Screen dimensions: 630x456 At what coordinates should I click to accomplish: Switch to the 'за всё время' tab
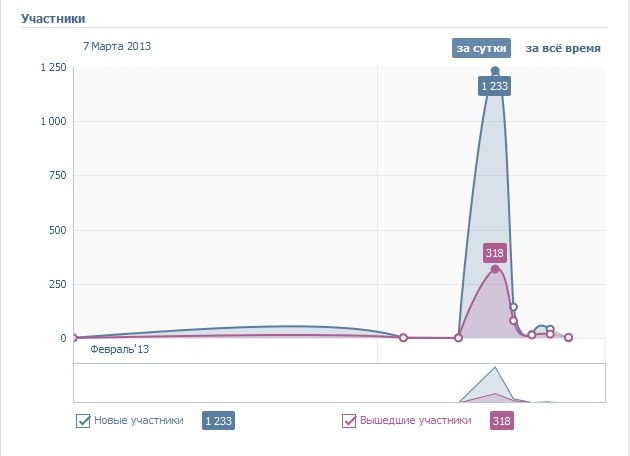(563, 48)
